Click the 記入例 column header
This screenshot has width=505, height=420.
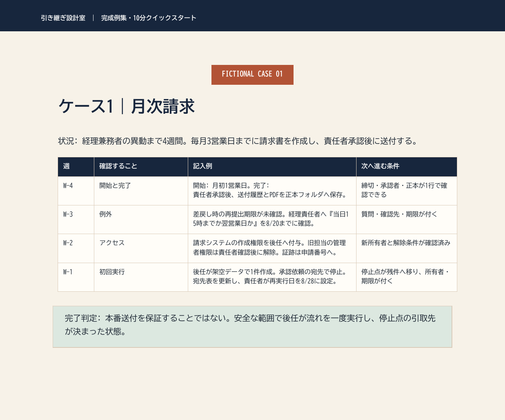pos(272,166)
